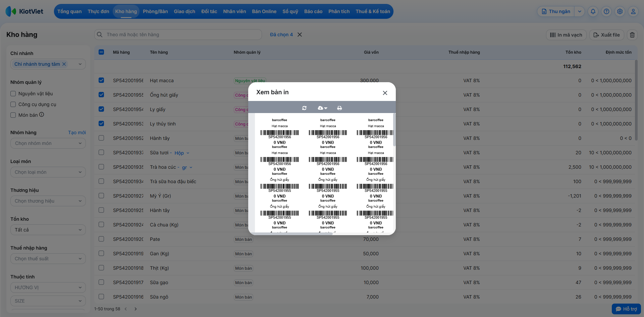Image resolution: width=644 pixels, height=317 pixels.
Task: Click the KiotViet logo
Action: pyautogui.click(x=24, y=11)
